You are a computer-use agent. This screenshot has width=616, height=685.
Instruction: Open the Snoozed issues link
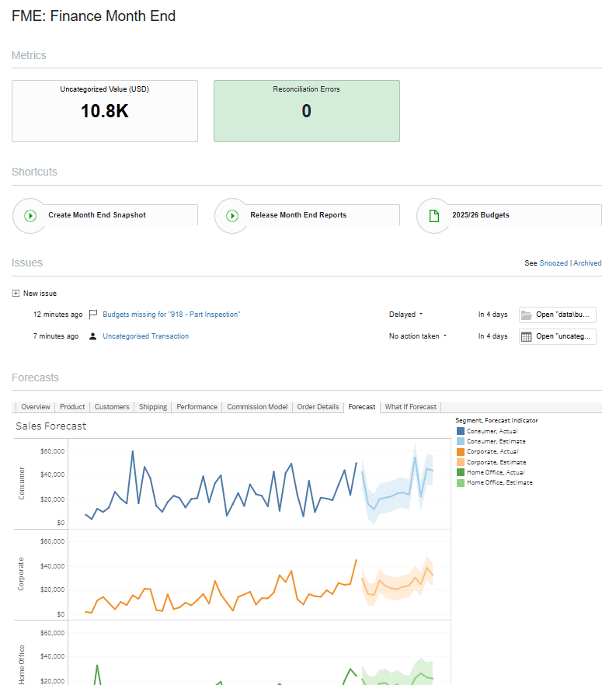coord(554,263)
